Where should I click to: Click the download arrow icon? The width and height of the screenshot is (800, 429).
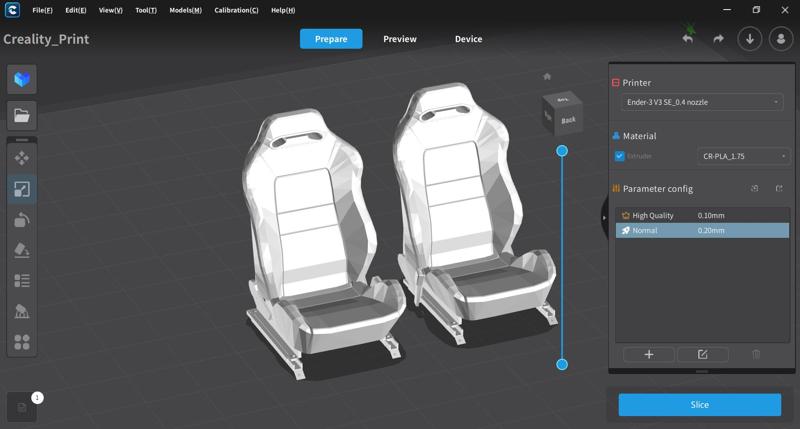749,39
